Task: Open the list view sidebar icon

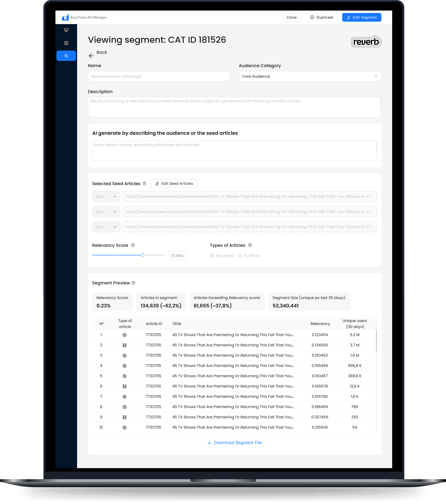Action: coord(66,43)
